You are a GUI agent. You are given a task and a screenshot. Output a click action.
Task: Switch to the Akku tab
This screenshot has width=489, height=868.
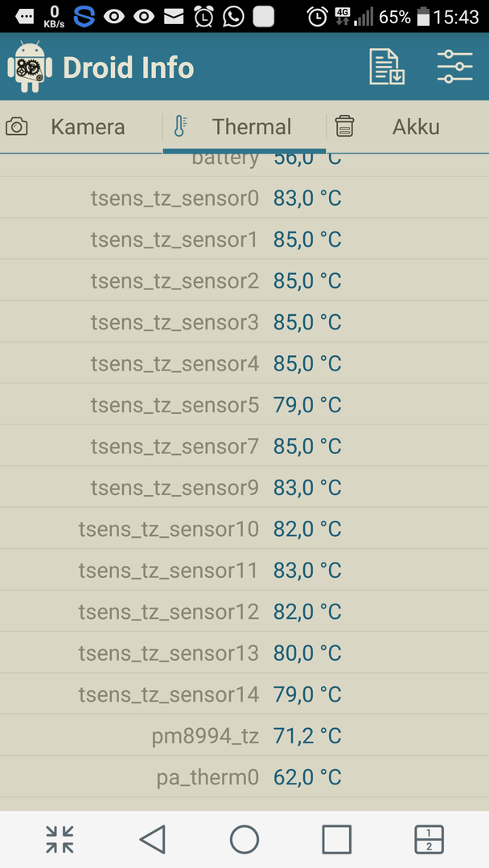[408, 127]
